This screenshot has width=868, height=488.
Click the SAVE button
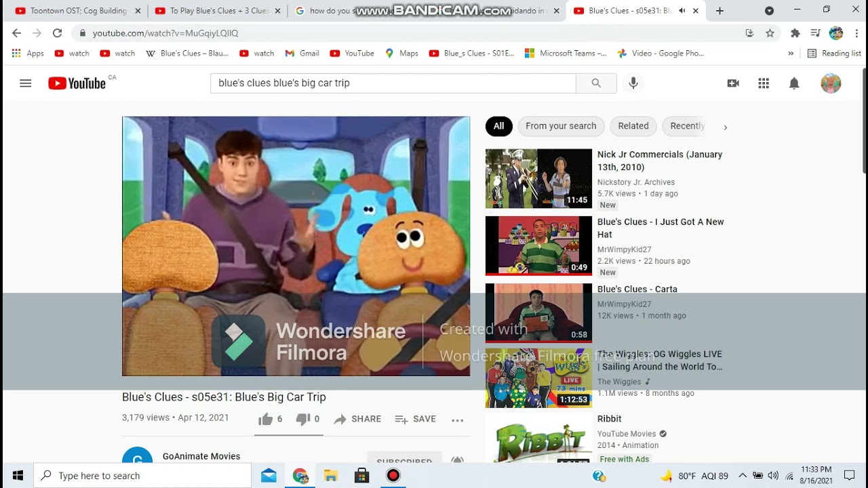416,420
